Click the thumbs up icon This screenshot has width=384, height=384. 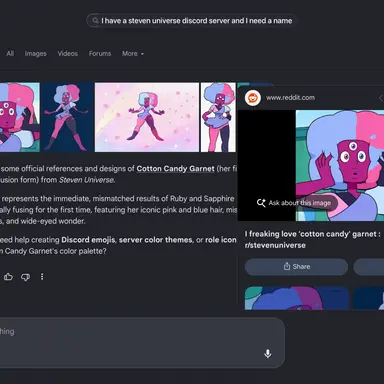[x=8, y=277]
